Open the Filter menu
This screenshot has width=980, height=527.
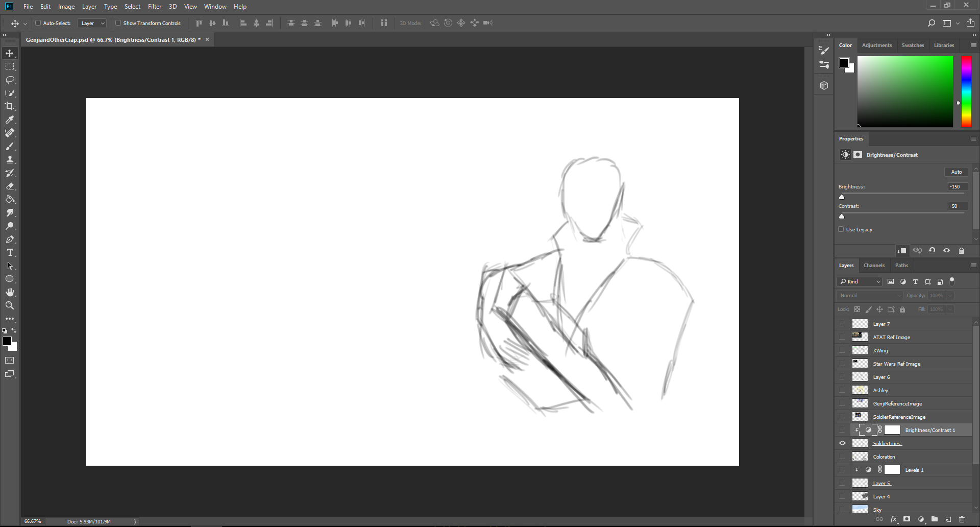click(x=155, y=7)
